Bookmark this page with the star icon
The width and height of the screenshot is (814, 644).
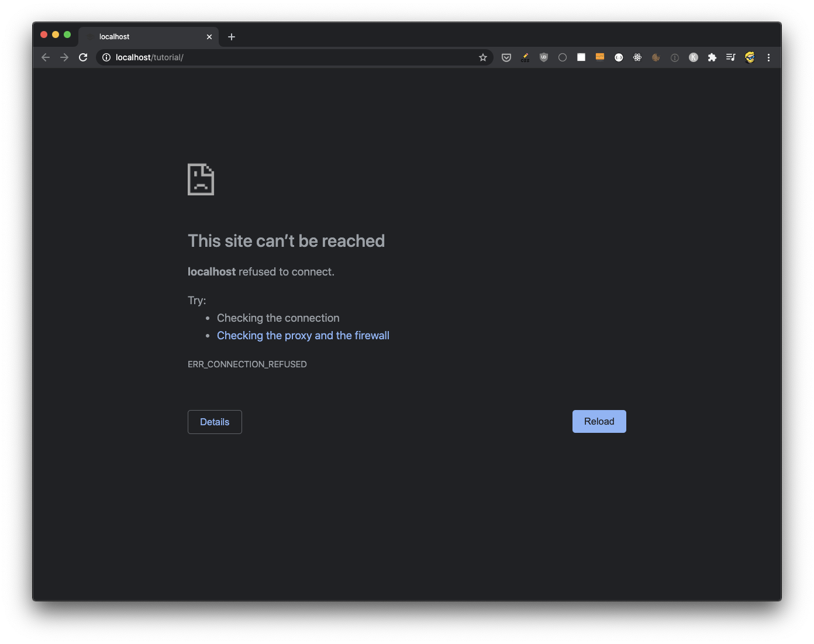[x=483, y=57]
